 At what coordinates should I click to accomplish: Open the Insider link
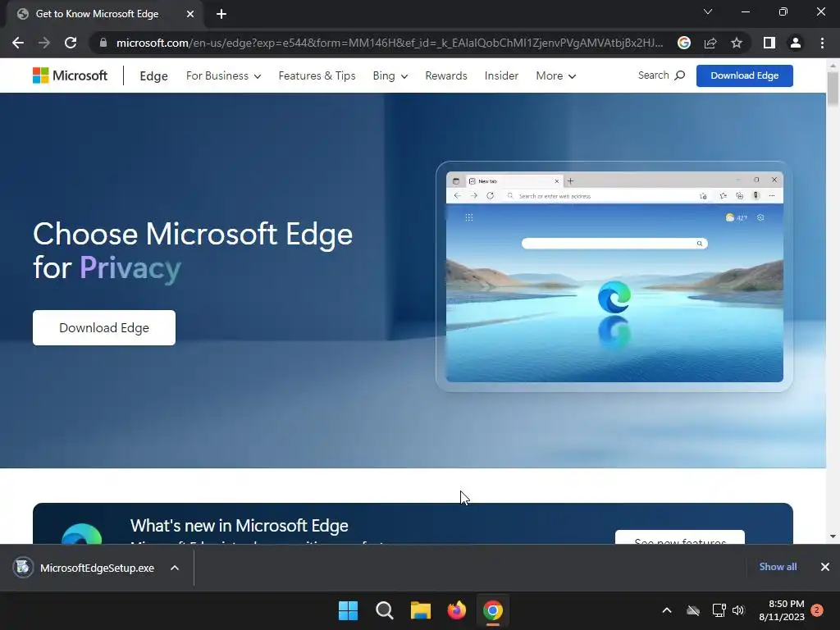coord(501,75)
